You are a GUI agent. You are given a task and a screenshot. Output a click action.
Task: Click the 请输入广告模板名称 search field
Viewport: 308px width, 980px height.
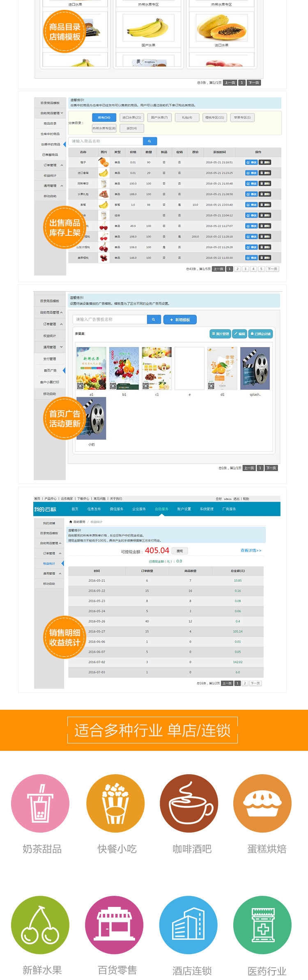(x=110, y=320)
